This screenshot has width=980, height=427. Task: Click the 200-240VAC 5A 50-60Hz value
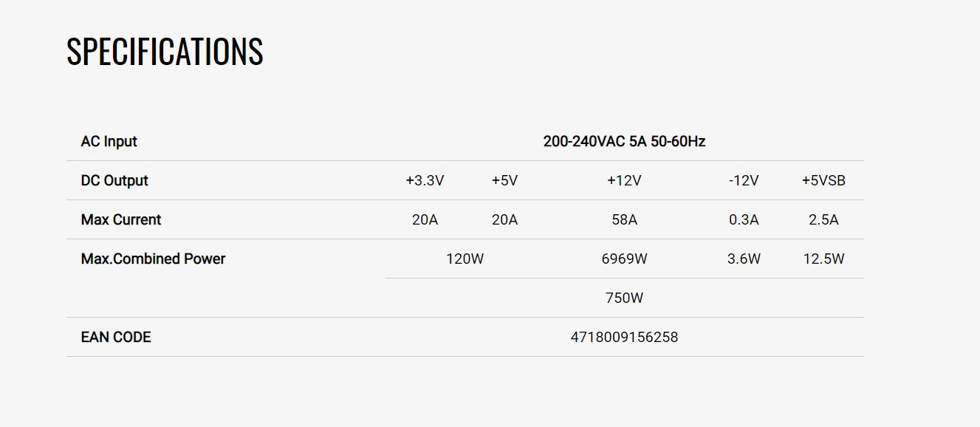pyautogui.click(x=624, y=141)
